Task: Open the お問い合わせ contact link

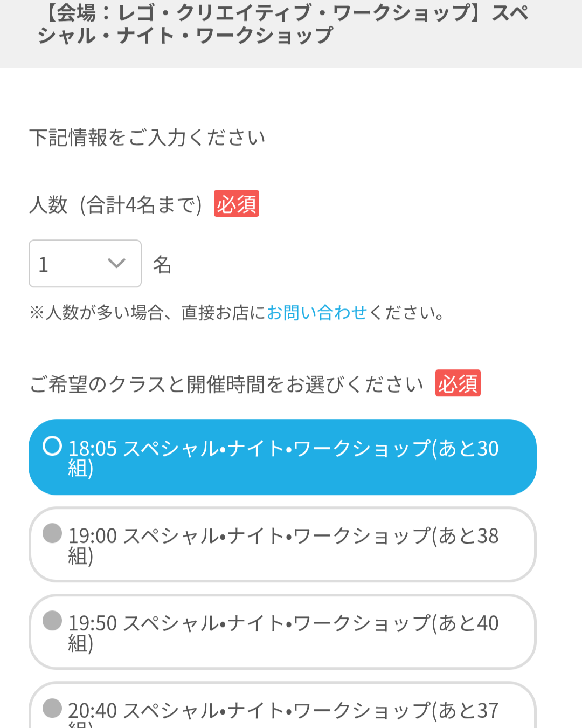Action: (316, 313)
